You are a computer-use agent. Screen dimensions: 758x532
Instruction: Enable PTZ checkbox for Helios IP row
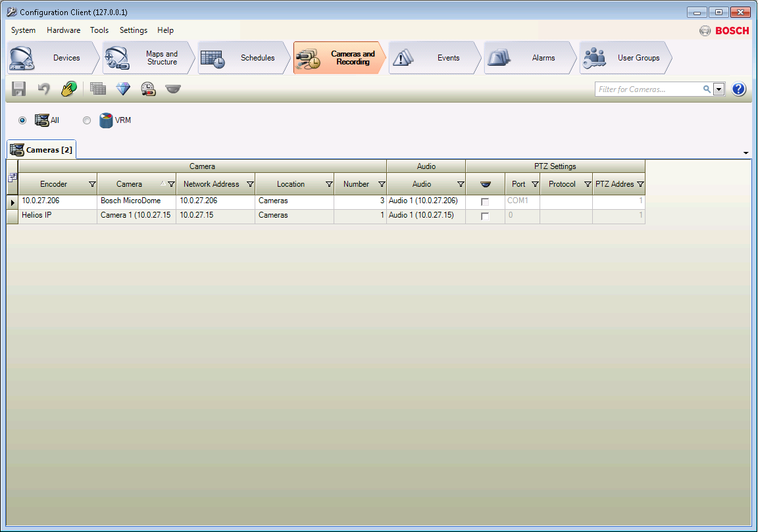coord(485,216)
